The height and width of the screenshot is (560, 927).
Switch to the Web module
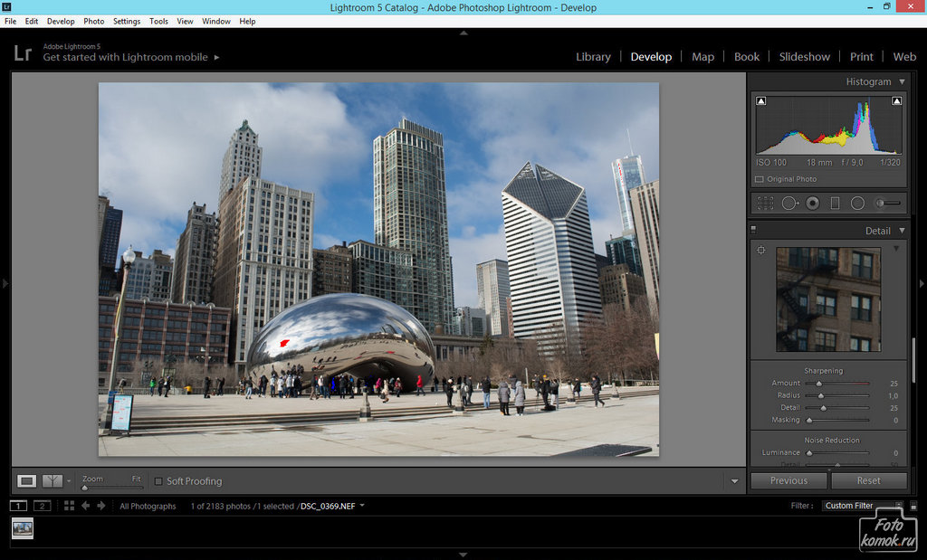pyautogui.click(x=904, y=57)
